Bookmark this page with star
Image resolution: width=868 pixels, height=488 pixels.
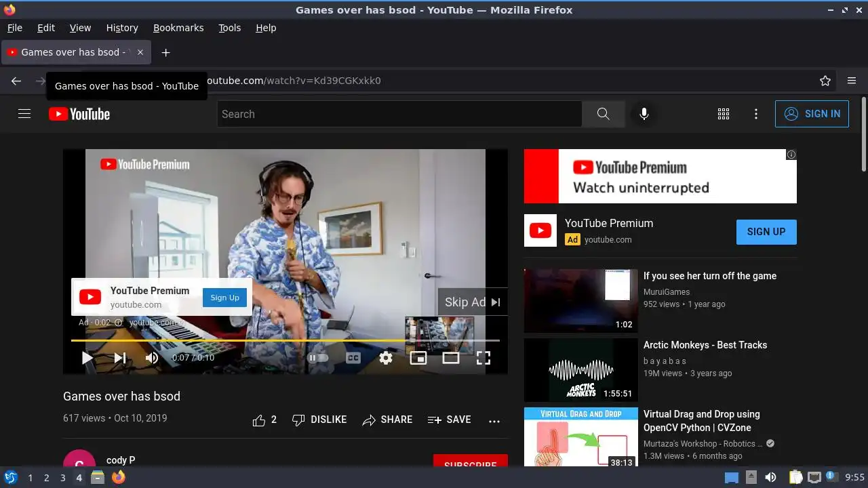coord(825,81)
